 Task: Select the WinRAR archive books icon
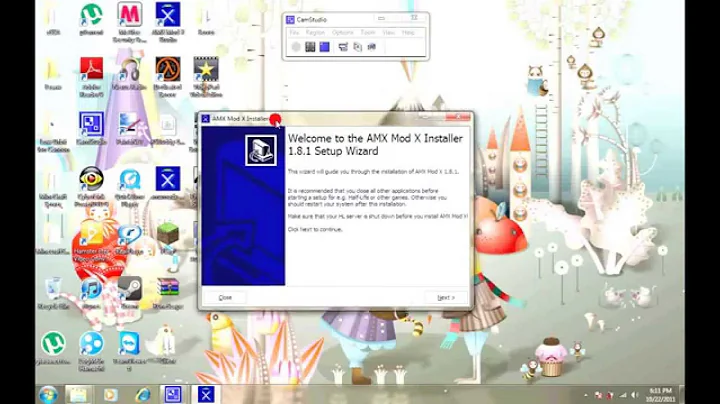(168, 293)
